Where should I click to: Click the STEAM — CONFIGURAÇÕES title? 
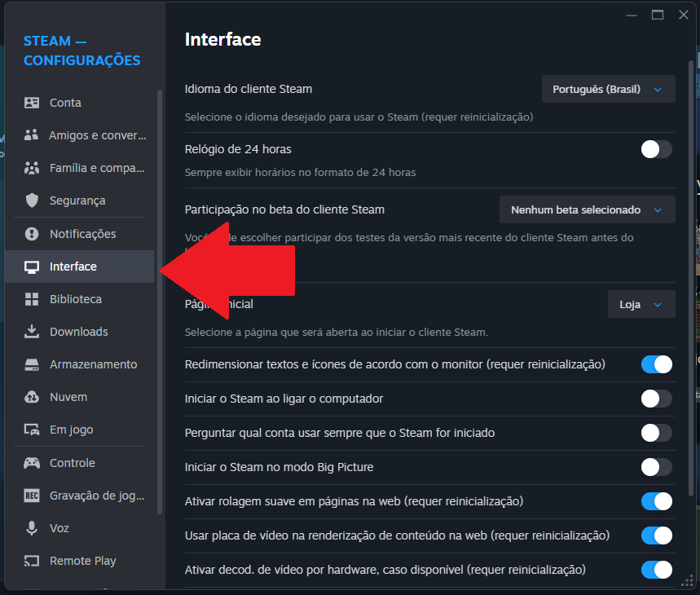81,51
